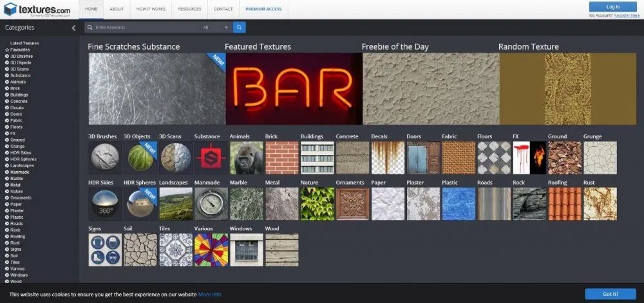Expand the Animals sidebar category

pos(7,82)
